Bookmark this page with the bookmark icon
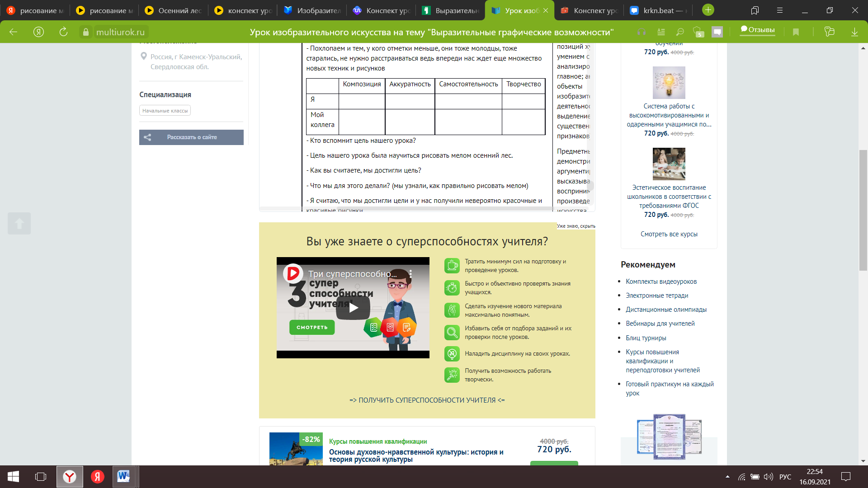 click(796, 32)
